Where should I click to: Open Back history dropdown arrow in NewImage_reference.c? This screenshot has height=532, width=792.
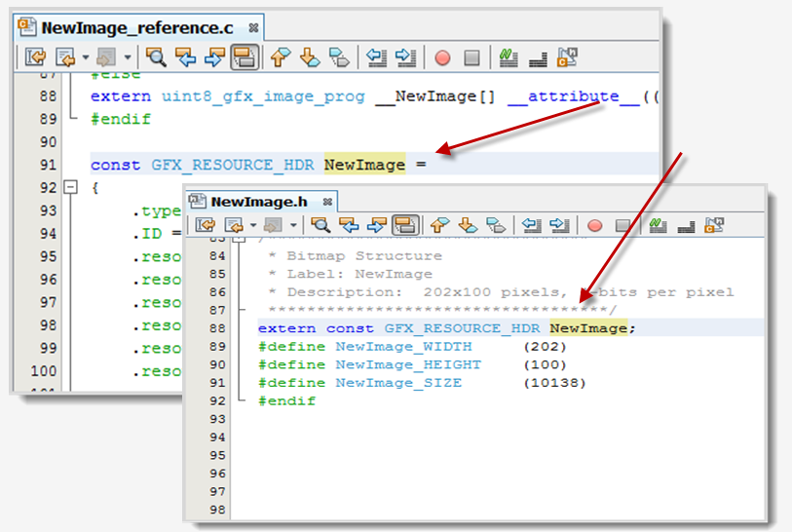click(85, 57)
